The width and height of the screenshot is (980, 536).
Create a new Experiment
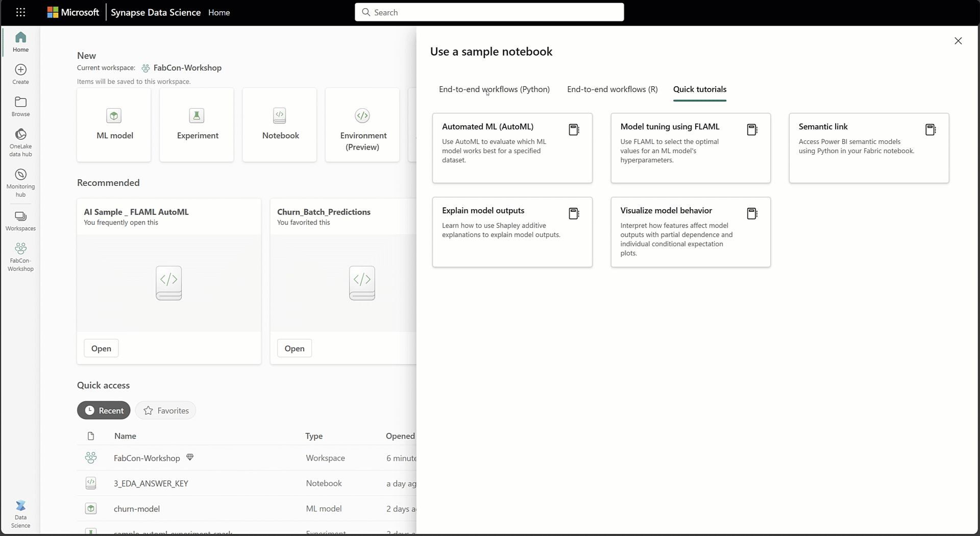tap(197, 125)
